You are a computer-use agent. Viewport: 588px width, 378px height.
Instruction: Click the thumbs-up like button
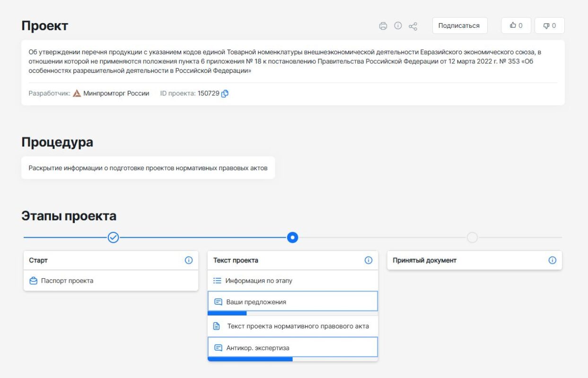pos(516,26)
